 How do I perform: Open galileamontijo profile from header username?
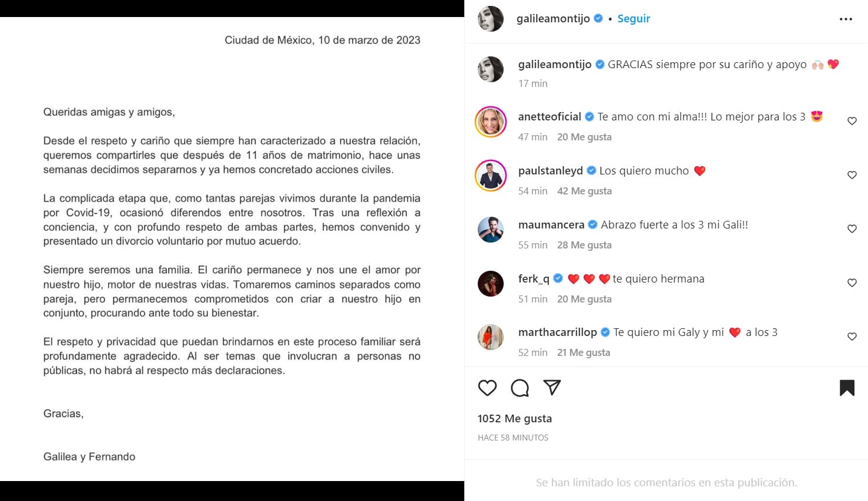553,19
